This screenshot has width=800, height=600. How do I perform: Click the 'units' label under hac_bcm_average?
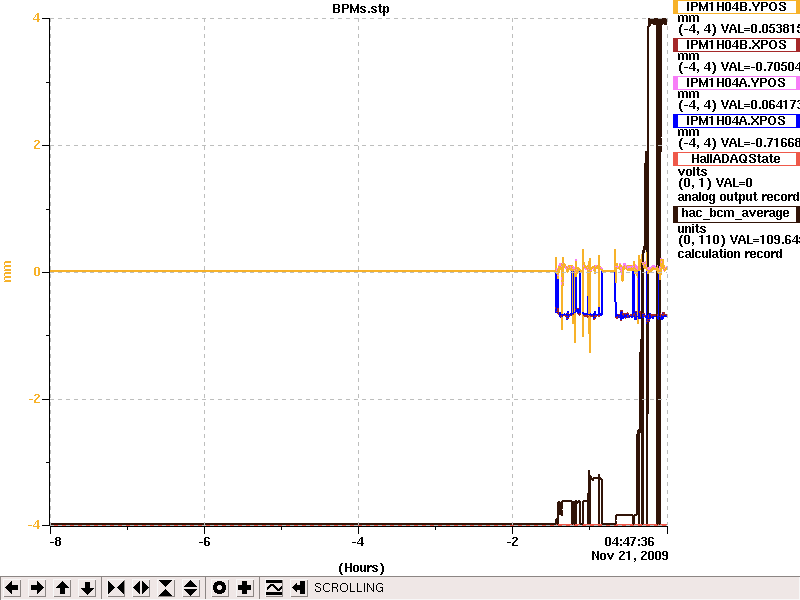point(692,229)
